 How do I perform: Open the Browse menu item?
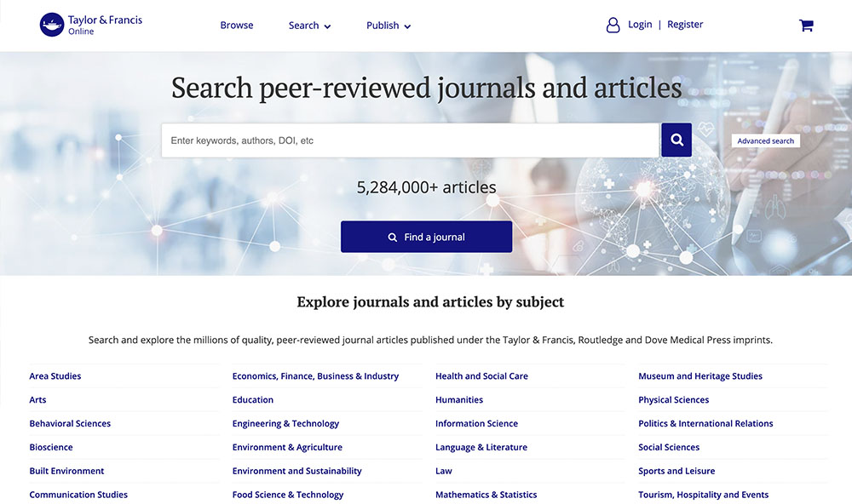point(236,26)
